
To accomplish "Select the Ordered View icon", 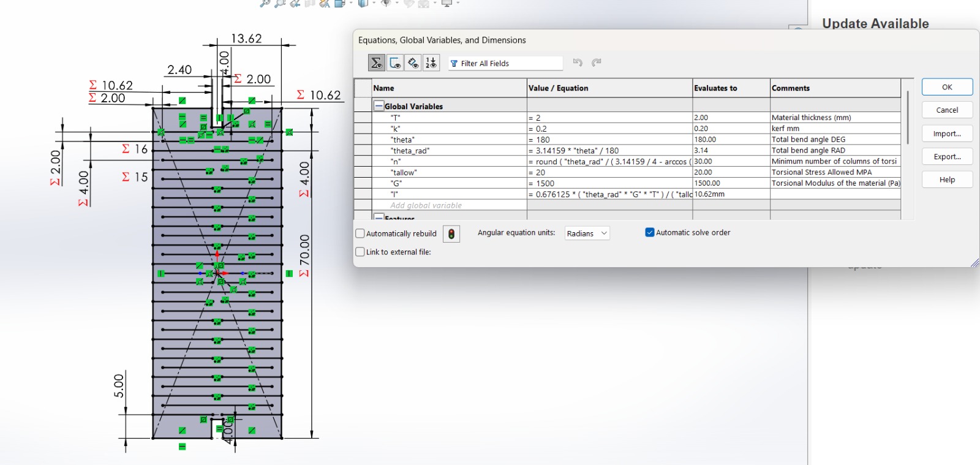I will point(431,63).
